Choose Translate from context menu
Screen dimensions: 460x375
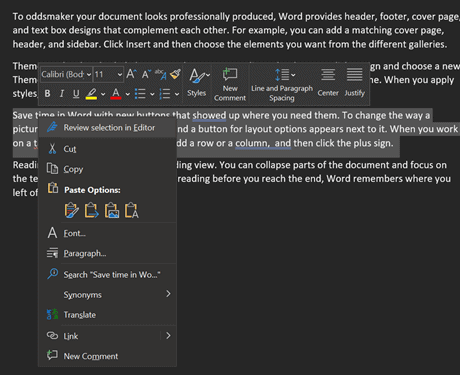click(x=107, y=315)
